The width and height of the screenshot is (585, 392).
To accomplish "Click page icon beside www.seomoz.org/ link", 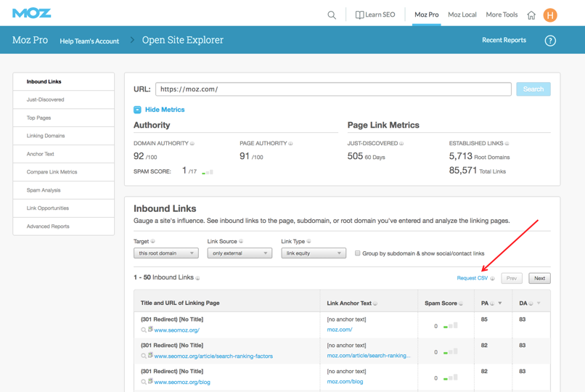I will pos(150,330).
